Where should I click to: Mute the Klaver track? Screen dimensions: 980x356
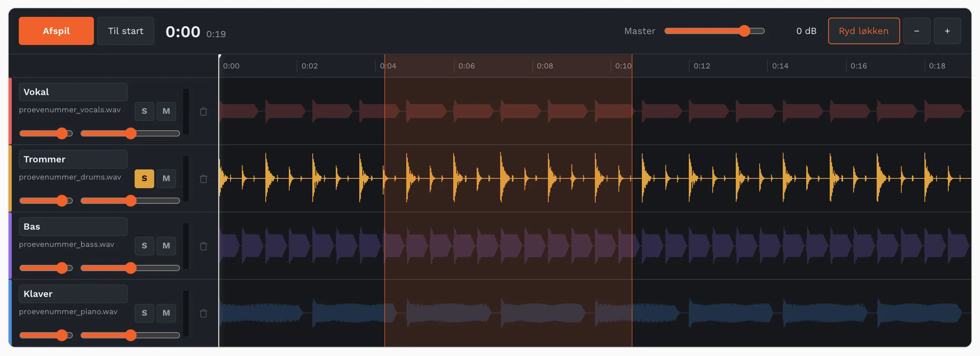tap(166, 313)
